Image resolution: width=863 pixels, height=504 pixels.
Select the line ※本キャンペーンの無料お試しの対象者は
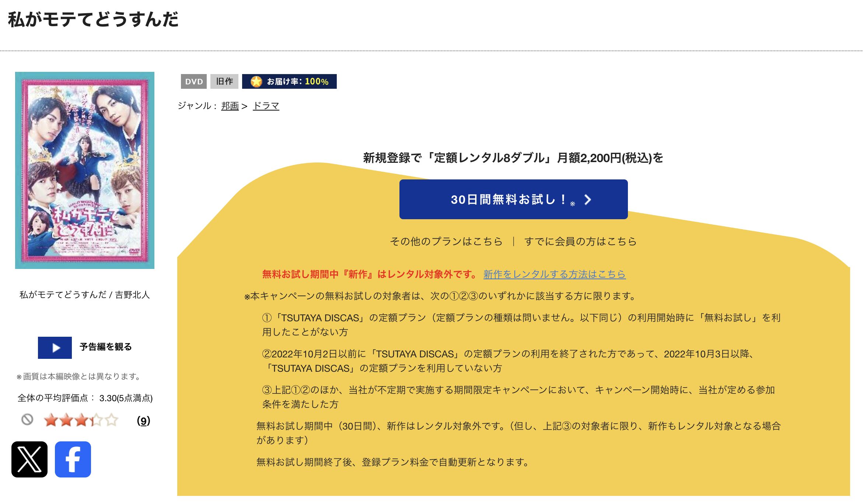[x=441, y=296]
